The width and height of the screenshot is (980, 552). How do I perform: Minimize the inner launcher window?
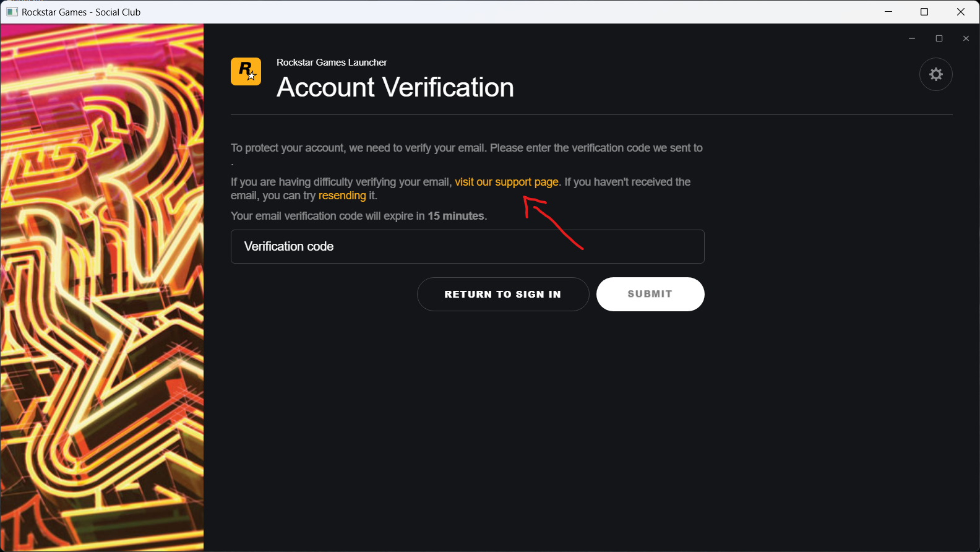coord(911,38)
